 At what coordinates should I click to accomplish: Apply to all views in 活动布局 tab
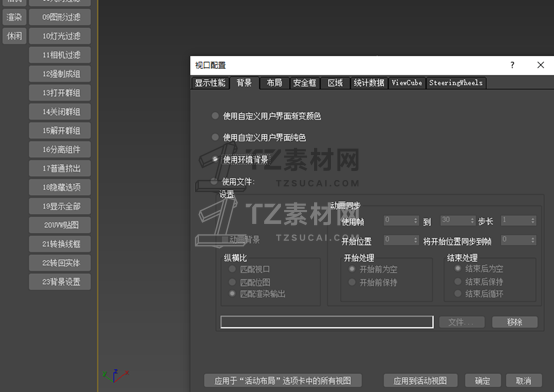tap(283, 381)
